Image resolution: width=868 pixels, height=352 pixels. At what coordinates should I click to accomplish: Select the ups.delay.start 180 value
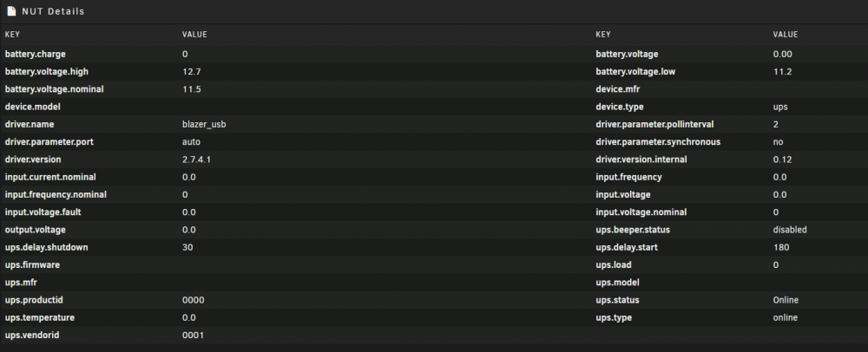[781, 248]
